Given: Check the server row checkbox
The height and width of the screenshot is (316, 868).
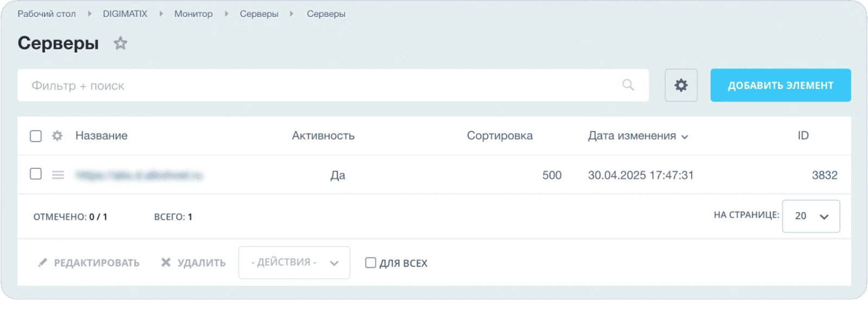Looking at the screenshot, I should 36,174.
